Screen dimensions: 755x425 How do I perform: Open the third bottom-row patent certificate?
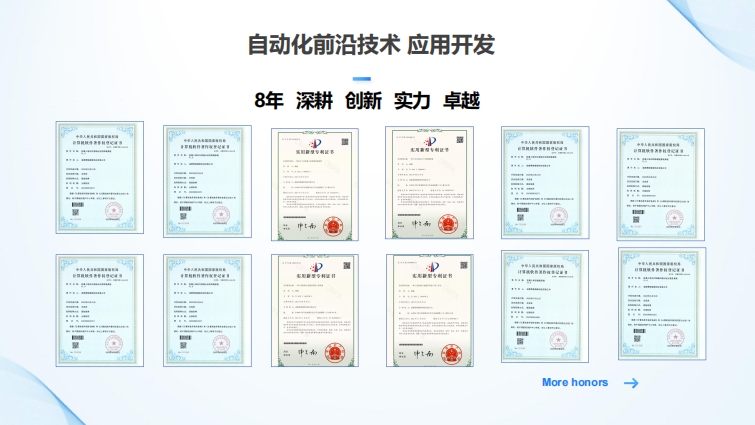coord(315,311)
